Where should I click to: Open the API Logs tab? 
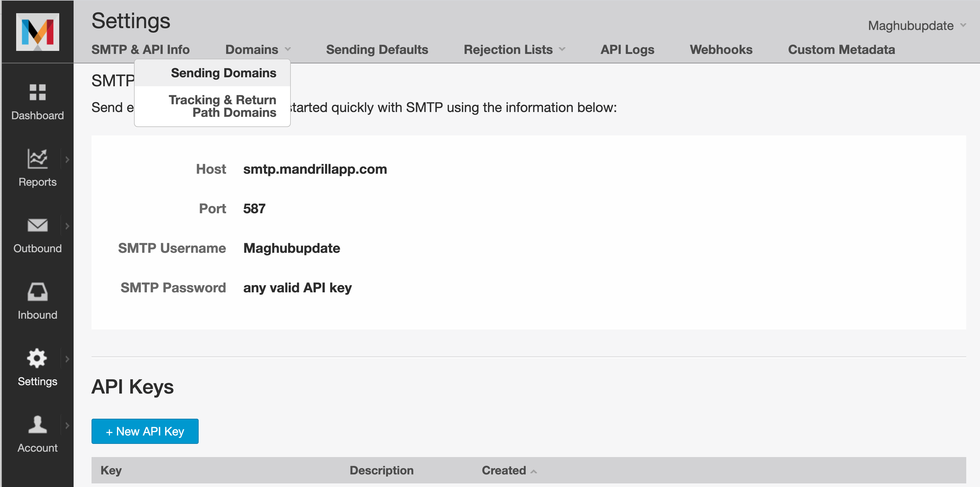point(627,49)
